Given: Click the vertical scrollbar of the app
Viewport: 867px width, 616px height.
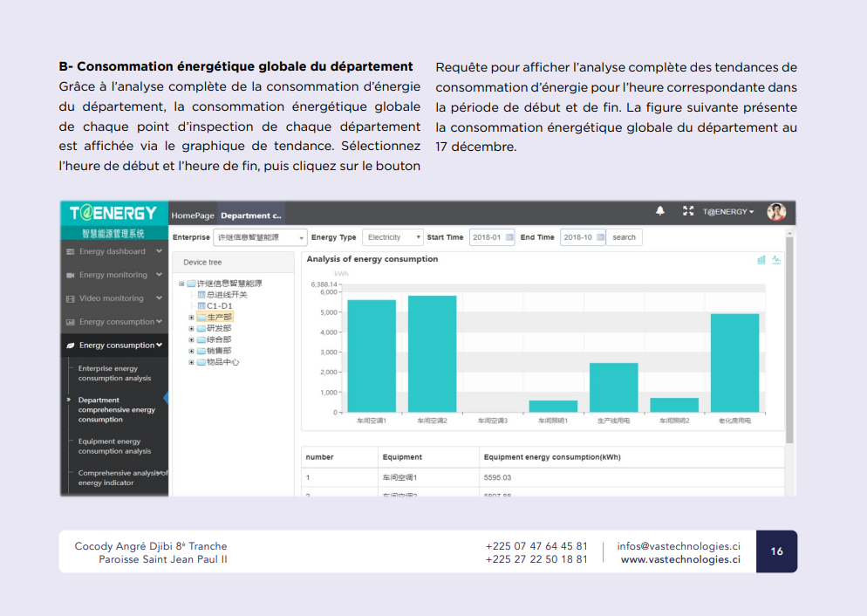Looking at the screenshot, I should click(x=789, y=340).
